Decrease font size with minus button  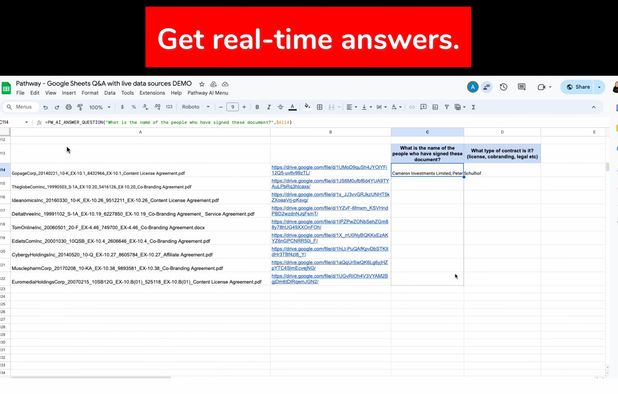point(221,107)
